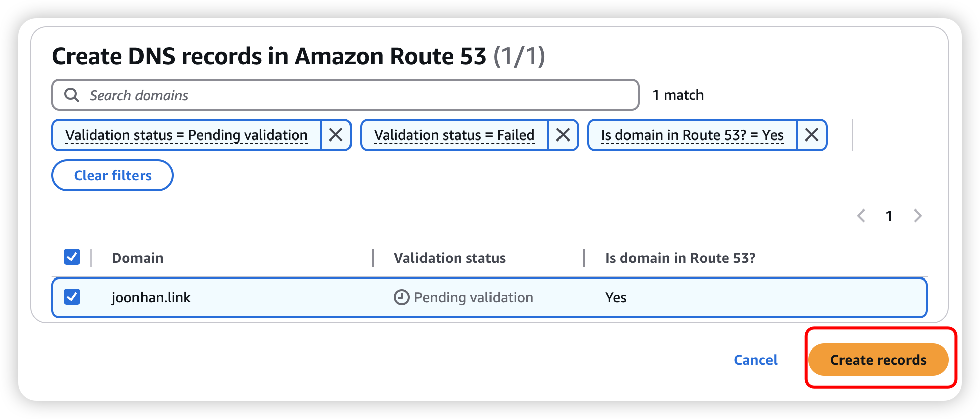Image resolution: width=980 pixels, height=419 pixels.
Task: Edit the Validation status = Failed filter
Action: (454, 135)
